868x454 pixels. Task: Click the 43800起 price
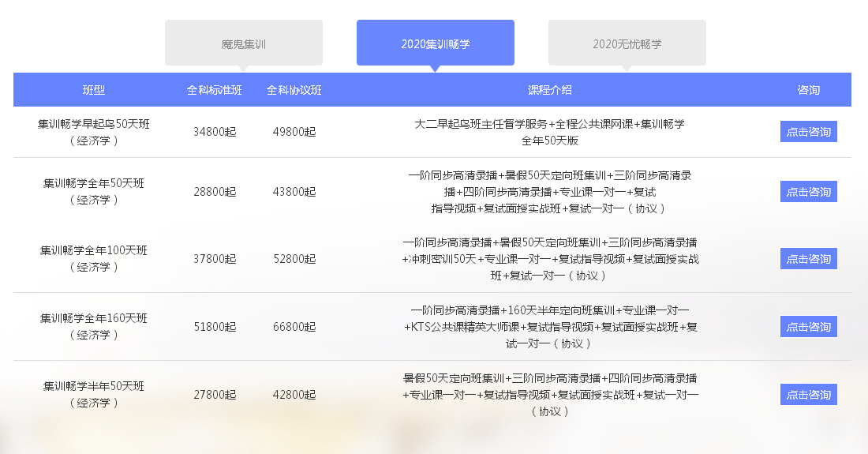pyautogui.click(x=294, y=192)
